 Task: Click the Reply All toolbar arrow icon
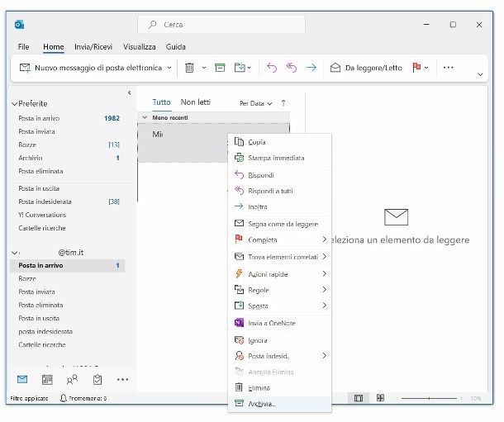point(291,68)
